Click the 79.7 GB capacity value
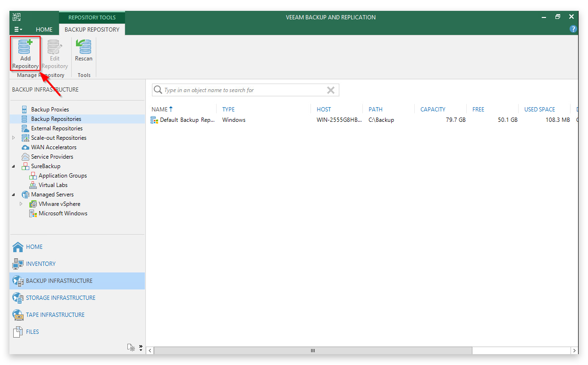 coord(456,120)
